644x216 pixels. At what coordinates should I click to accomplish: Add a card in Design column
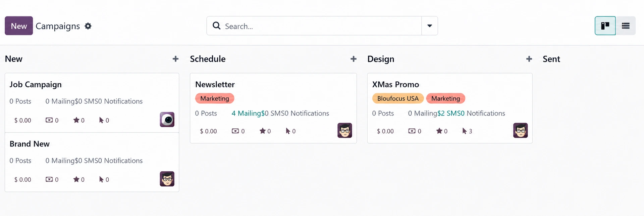tap(529, 59)
